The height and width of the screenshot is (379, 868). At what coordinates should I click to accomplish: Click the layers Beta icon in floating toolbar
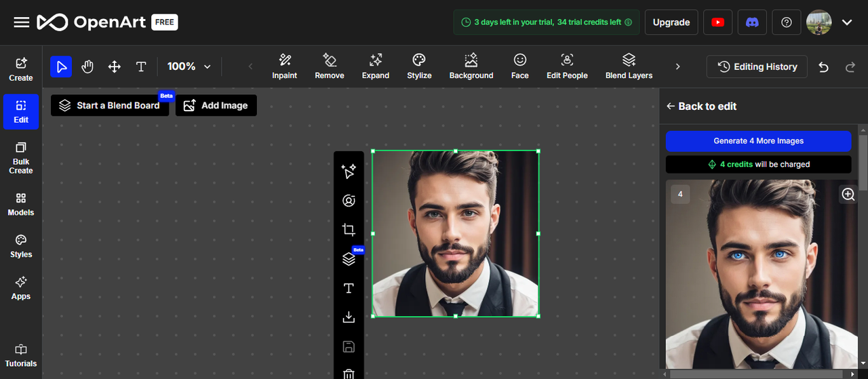[349, 259]
